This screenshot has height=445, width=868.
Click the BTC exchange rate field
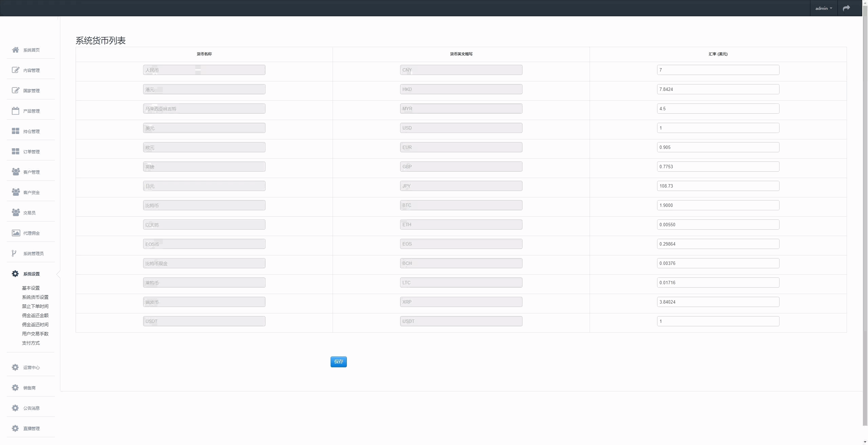click(x=718, y=205)
